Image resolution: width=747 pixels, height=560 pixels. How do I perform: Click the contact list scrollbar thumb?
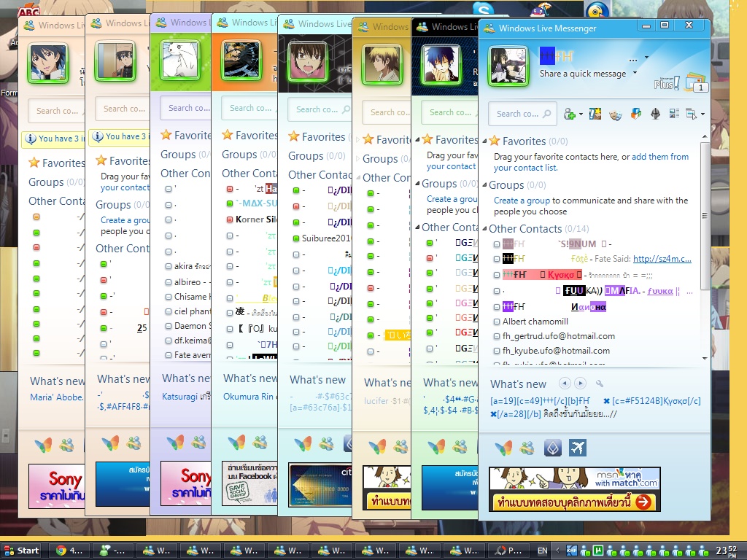pyautogui.click(x=705, y=216)
